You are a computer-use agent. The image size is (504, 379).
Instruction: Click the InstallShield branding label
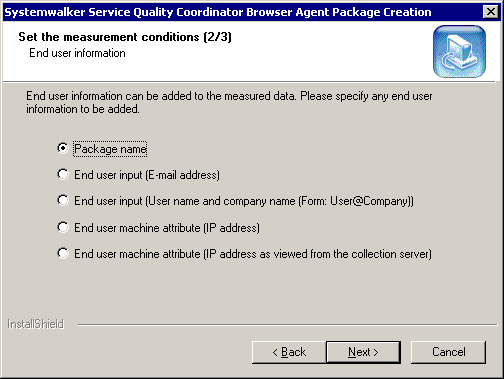pyautogui.click(x=36, y=324)
